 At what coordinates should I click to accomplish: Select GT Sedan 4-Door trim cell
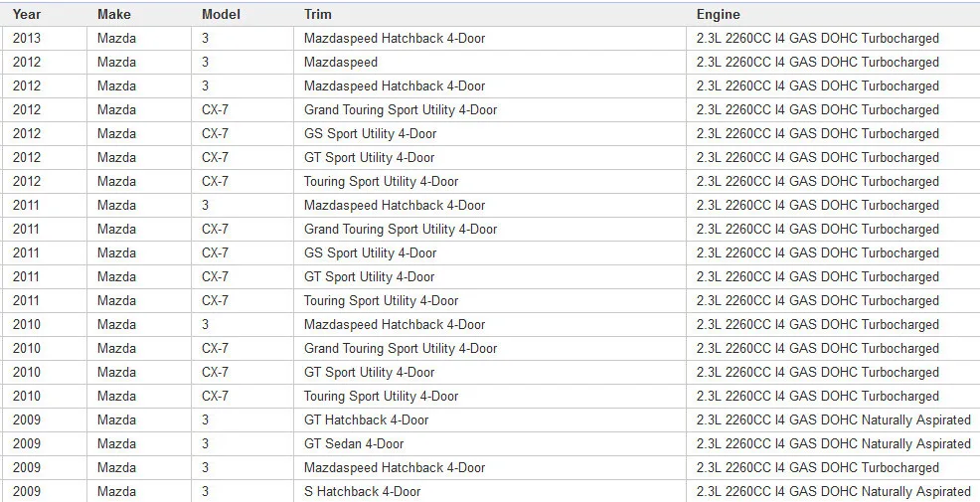[x=490, y=444]
